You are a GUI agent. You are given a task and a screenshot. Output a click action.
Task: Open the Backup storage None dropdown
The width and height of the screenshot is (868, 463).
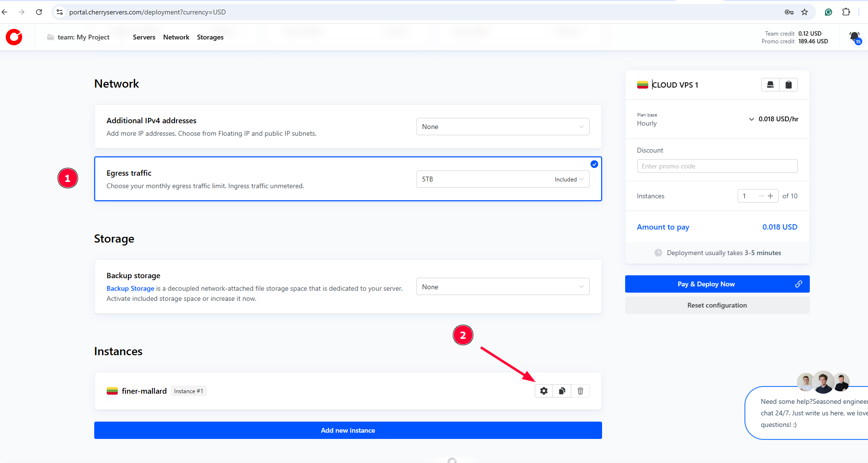pyautogui.click(x=503, y=287)
